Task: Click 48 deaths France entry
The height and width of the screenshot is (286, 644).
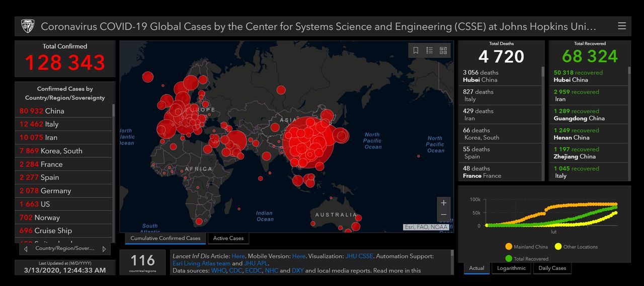Action: coord(500,172)
